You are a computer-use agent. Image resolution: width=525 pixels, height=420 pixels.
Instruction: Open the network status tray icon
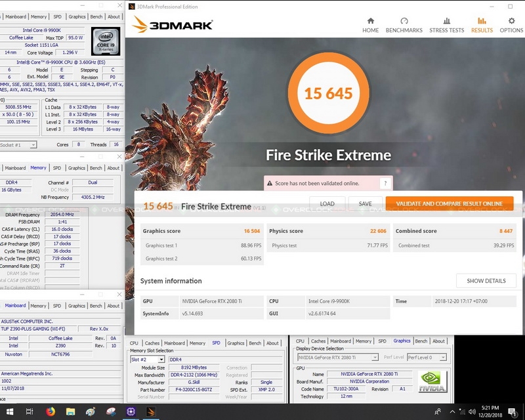coord(463,411)
